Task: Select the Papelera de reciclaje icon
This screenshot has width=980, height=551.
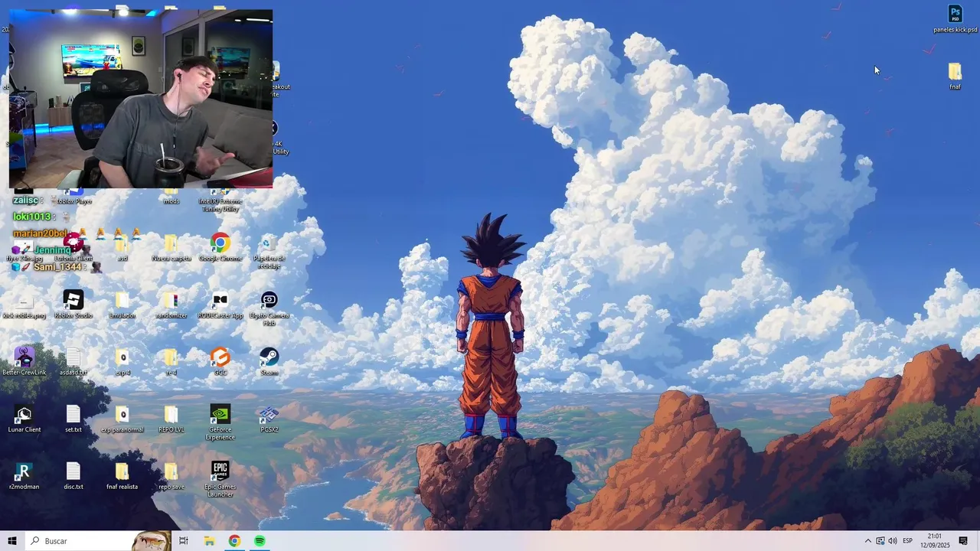Action: (x=269, y=251)
